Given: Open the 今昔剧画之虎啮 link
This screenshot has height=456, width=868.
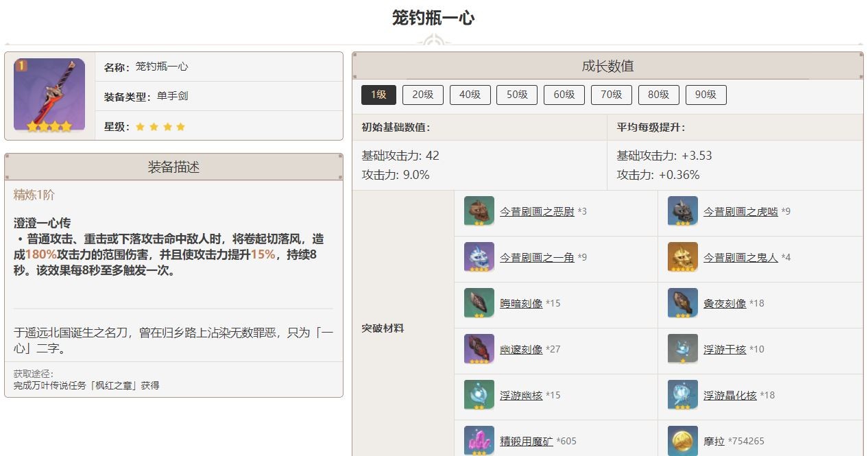Looking at the screenshot, I should [x=740, y=212].
